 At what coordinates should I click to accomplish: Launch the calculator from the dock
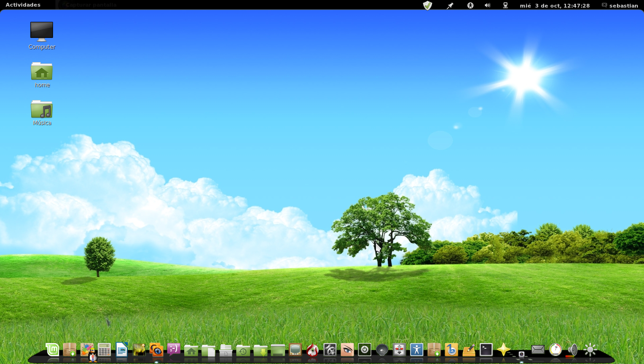pos(104,350)
